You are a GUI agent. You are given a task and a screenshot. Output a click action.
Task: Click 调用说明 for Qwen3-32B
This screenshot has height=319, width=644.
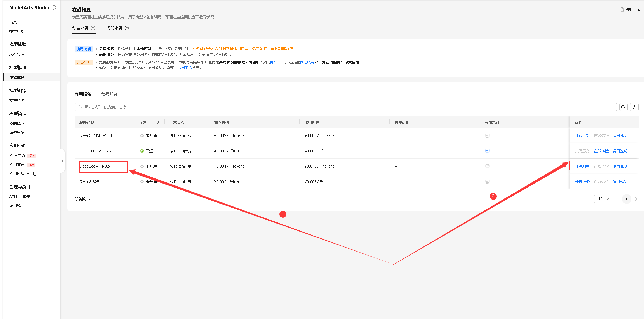coord(620,182)
